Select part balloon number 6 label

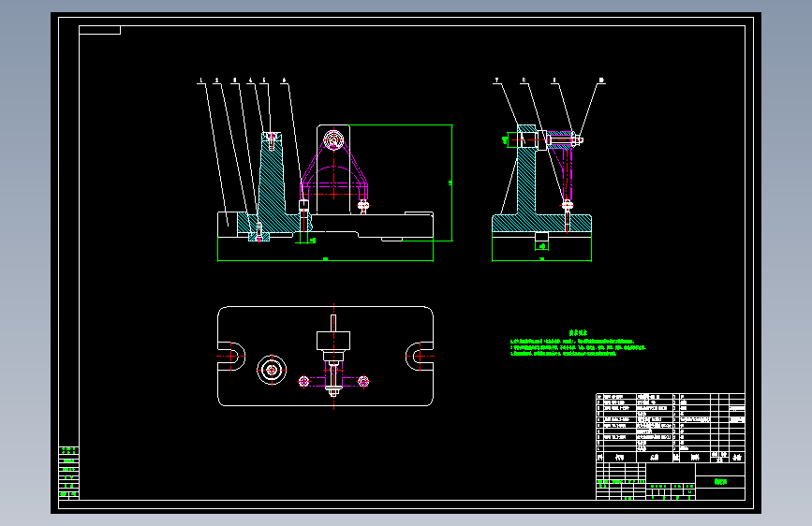coord(284,80)
